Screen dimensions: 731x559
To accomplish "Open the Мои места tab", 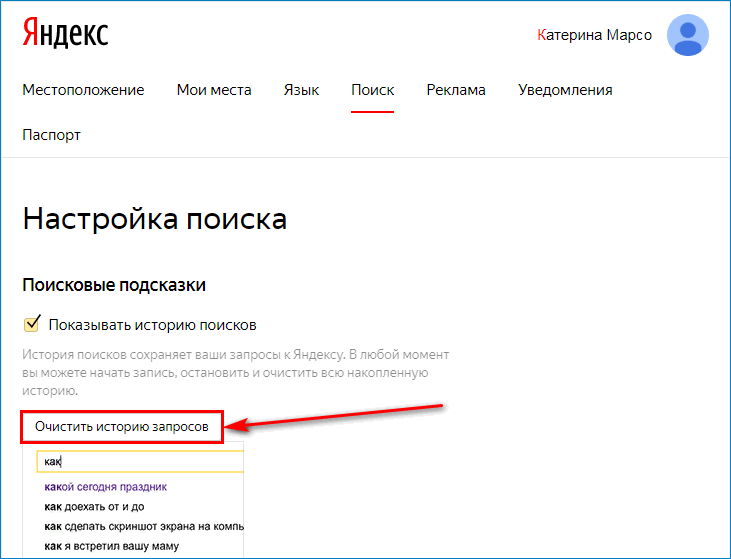I will click(x=214, y=90).
